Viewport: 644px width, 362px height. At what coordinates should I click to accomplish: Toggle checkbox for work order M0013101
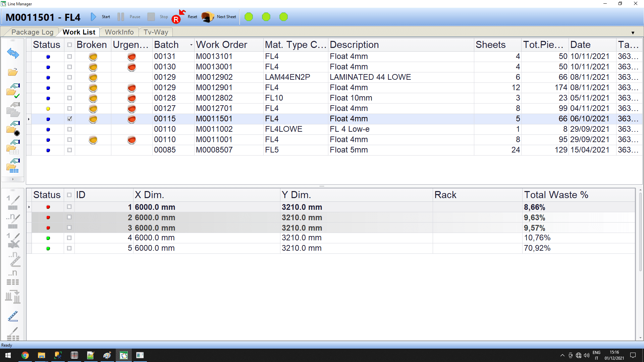69,57
